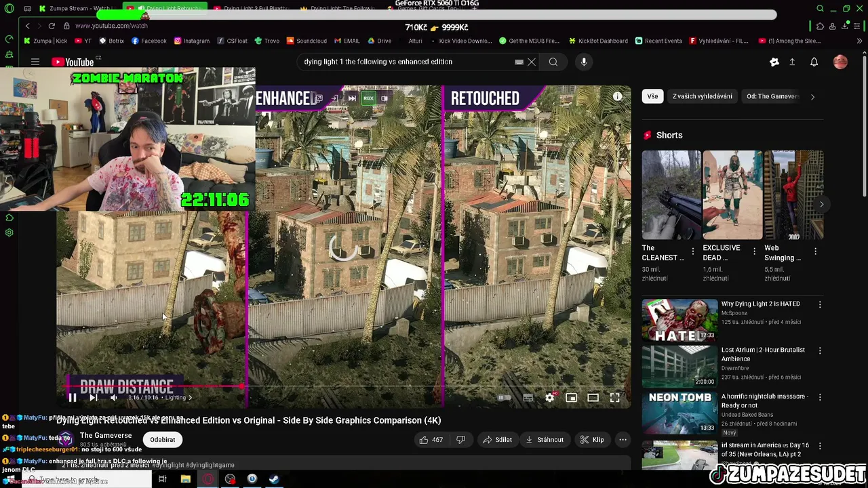Show the next Shorts with the arrow
The width and height of the screenshot is (868, 488).
point(821,204)
